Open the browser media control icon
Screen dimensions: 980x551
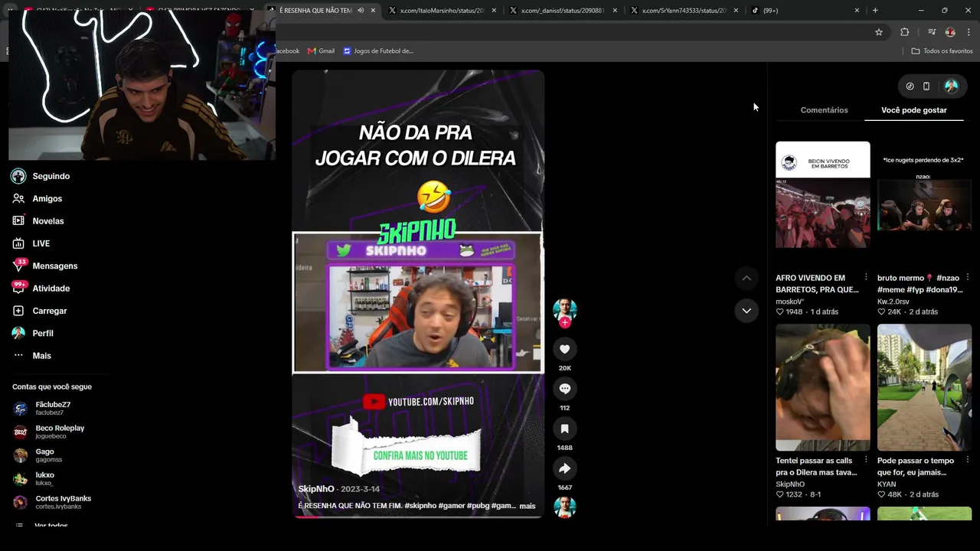point(932,32)
